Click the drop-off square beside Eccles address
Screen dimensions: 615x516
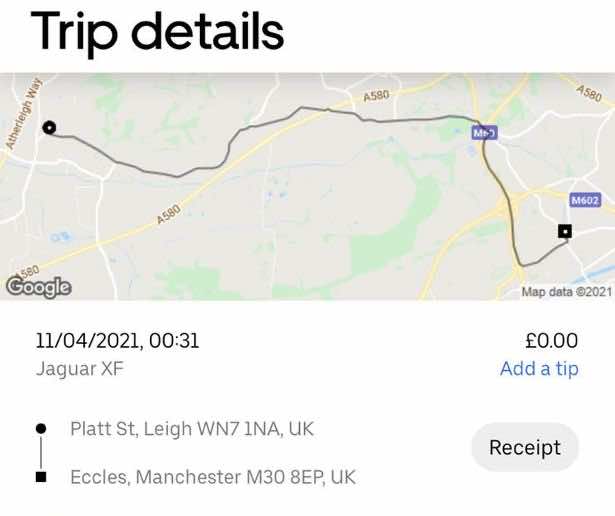[x=41, y=477]
